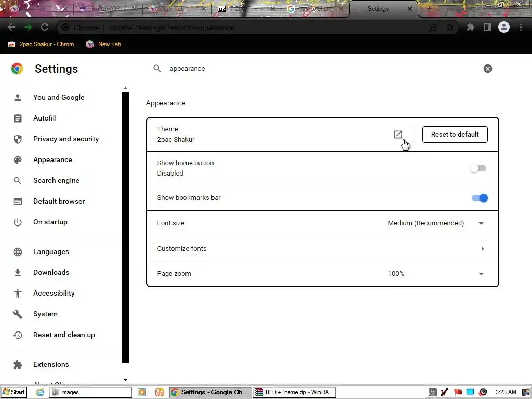Focus the settings search field

tap(322, 69)
